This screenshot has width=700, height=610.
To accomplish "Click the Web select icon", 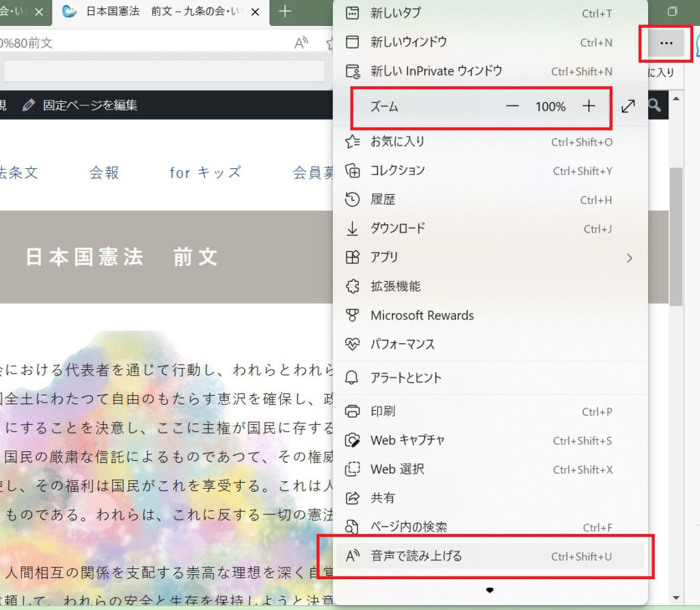I will [352, 469].
